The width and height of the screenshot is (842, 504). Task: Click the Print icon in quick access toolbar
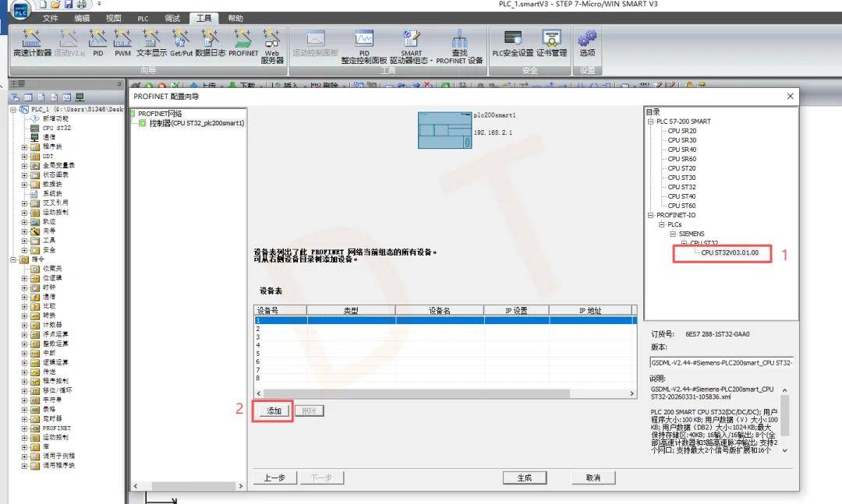(x=82, y=5)
